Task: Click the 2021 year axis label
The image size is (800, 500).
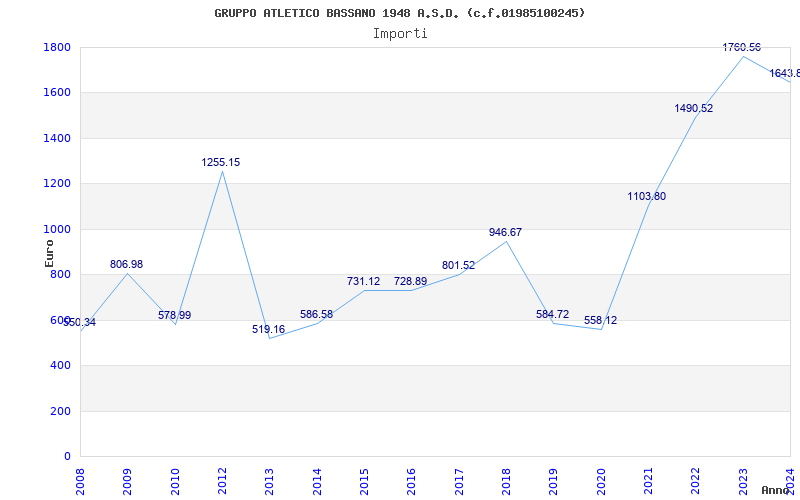Action: [648, 482]
